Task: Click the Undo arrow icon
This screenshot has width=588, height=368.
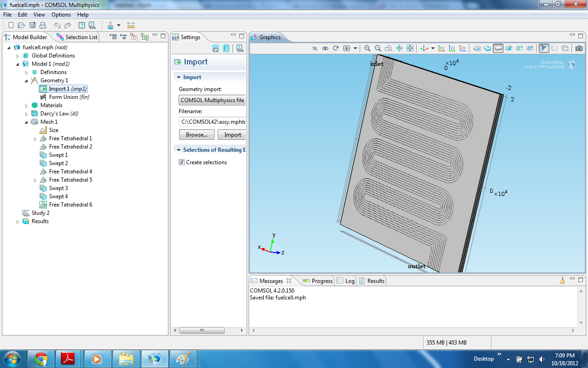Action: click(x=57, y=25)
